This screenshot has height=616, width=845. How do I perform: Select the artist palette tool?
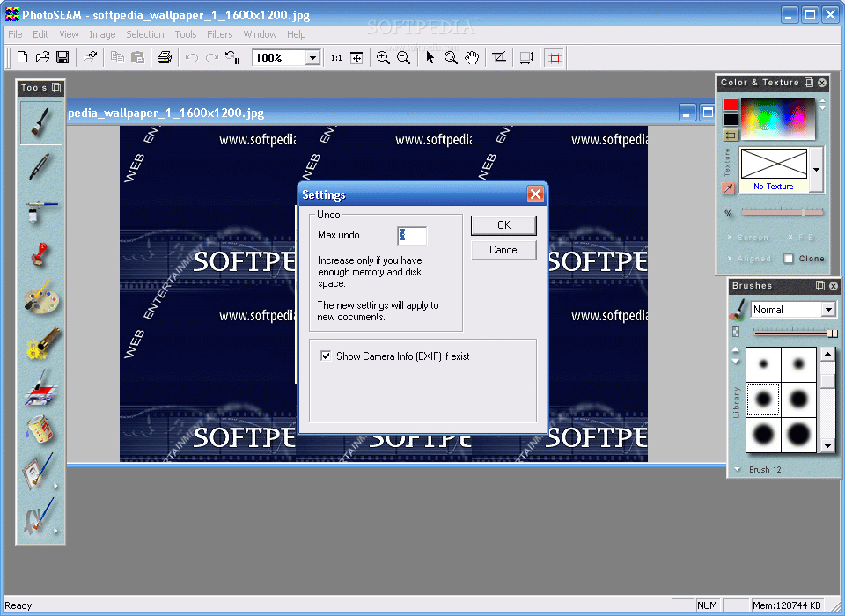pos(41,298)
